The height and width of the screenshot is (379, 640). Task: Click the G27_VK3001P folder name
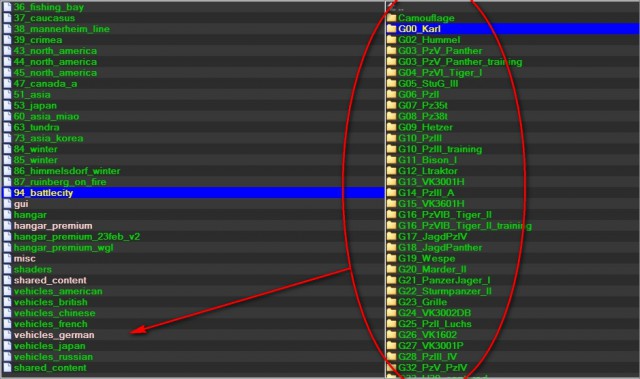[431, 346]
